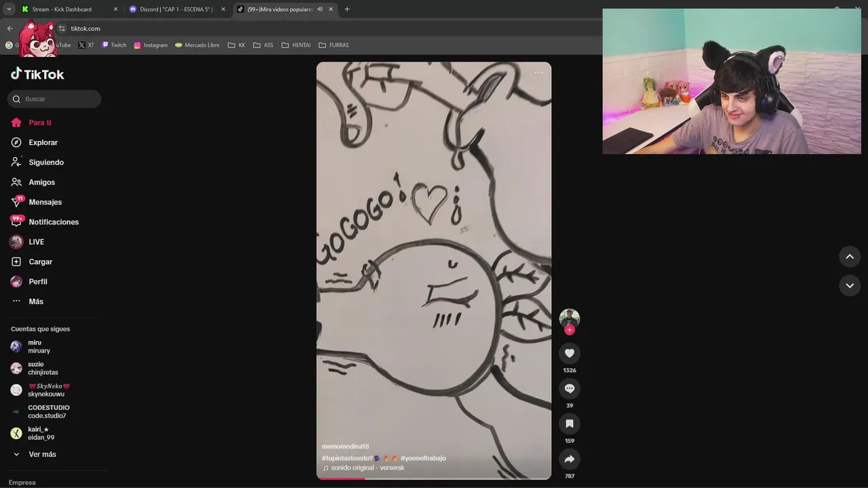Open video three-dot options menu
This screenshot has height=488, width=868.
(538, 73)
